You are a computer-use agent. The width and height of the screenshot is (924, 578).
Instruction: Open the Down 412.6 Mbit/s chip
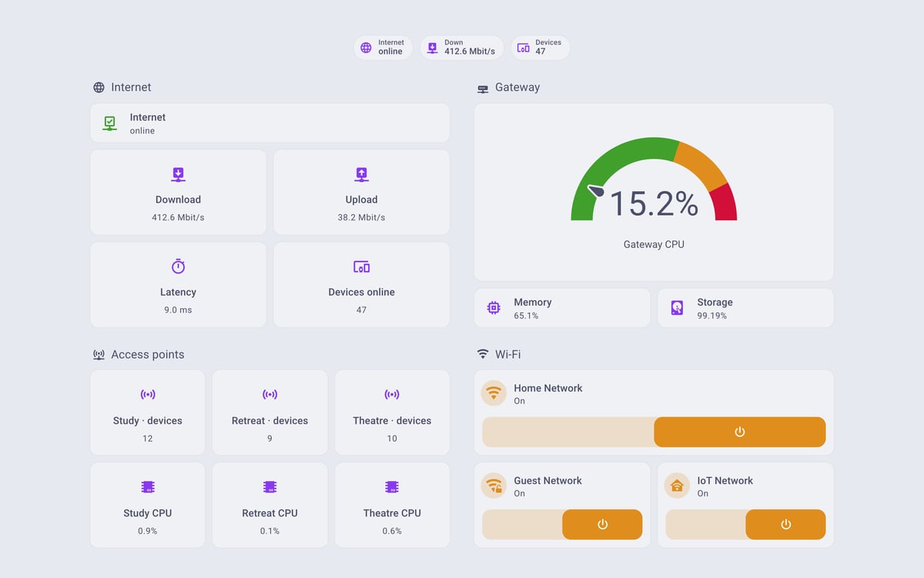point(462,48)
